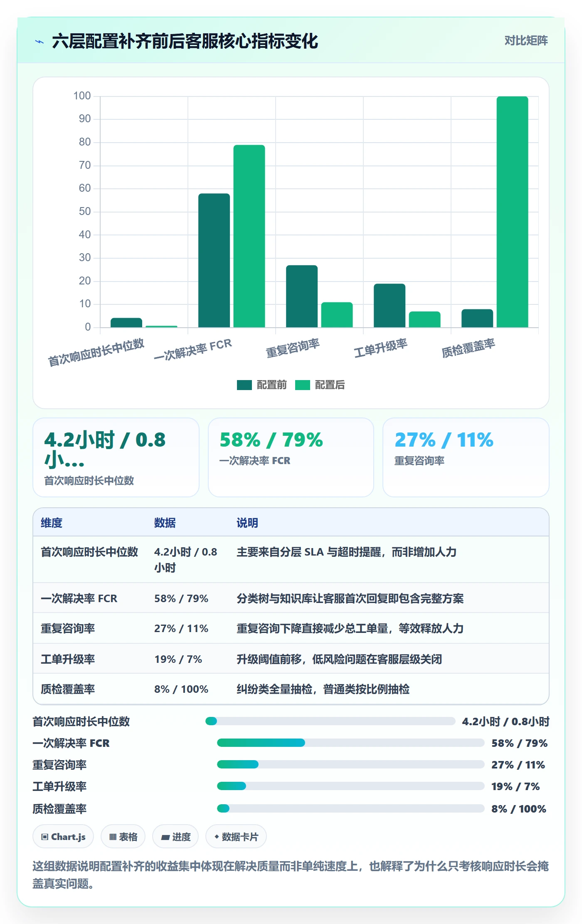
Task: Open the 27% / 11% data card
Action: pyautogui.click(x=466, y=457)
